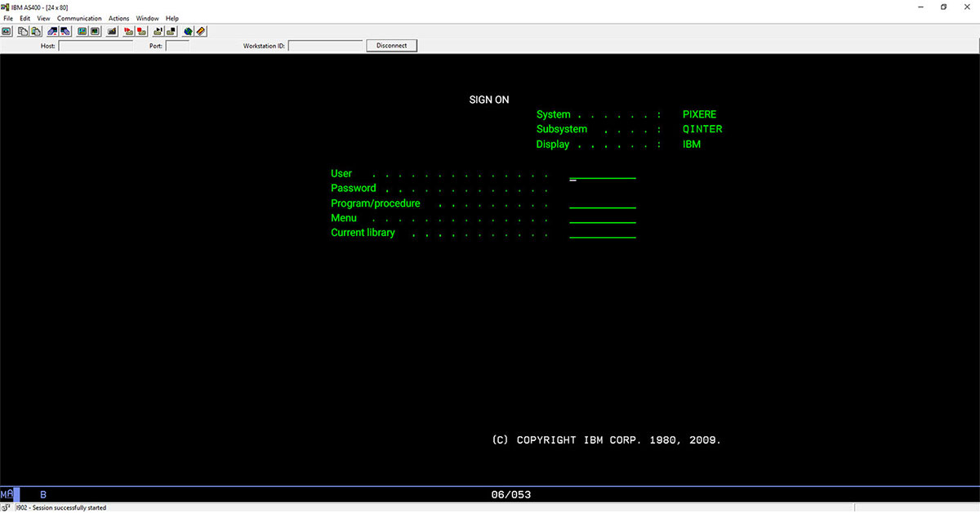The height and width of the screenshot is (513, 980).
Task: Click the User entry field
Action: point(603,174)
